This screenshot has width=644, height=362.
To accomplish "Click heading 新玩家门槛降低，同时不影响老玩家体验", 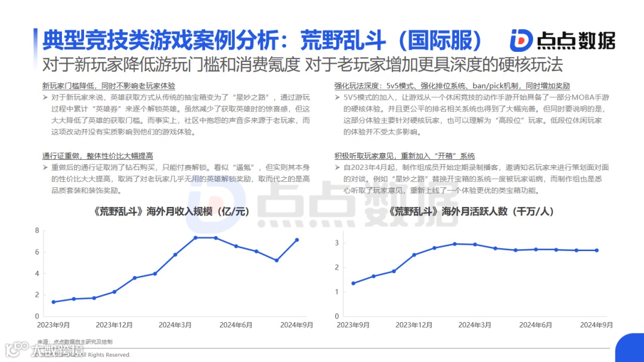I will 109,85.
